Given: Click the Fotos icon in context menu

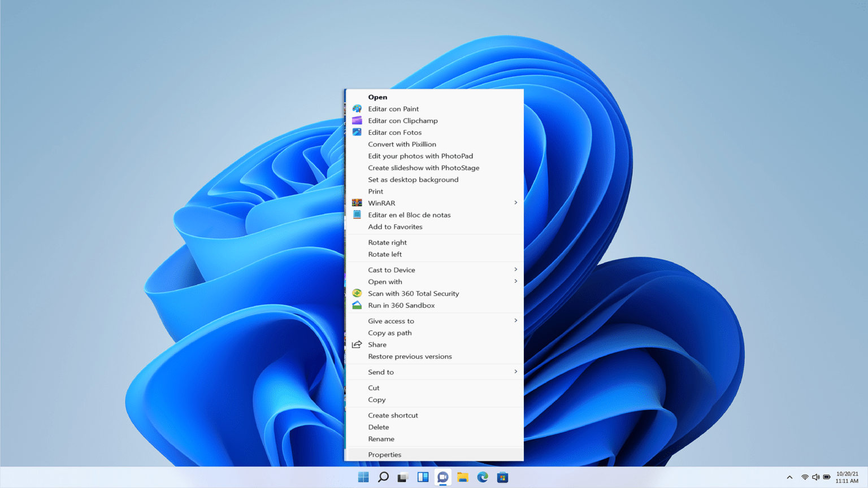Looking at the screenshot, I should tap(357, 132).
